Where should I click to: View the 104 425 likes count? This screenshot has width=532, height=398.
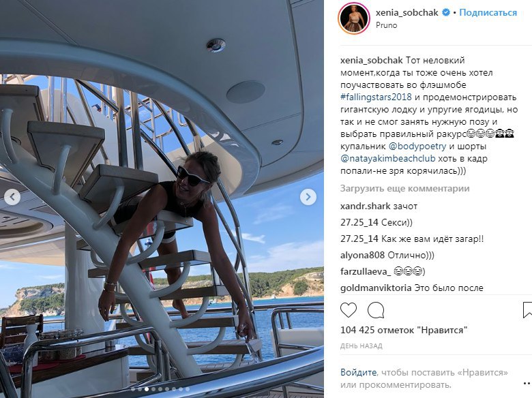[x=404, y=330]
